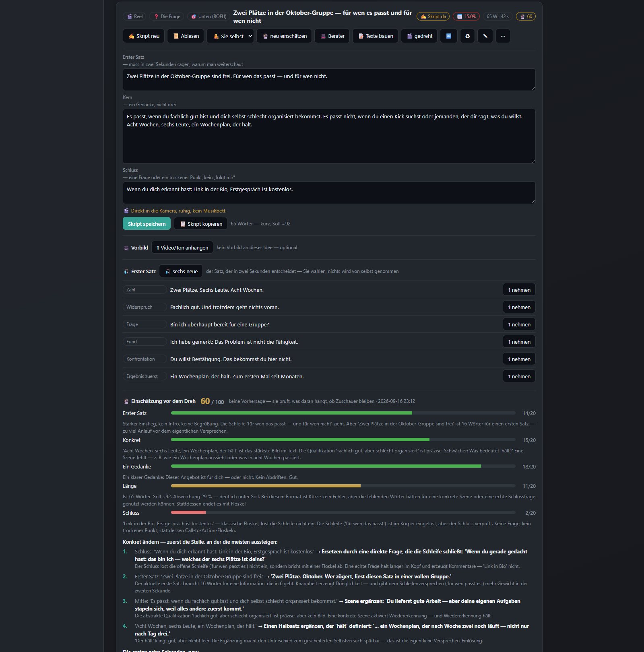Save script with Skript speichern
The width and height of the screenshot is (644, 652).
147,224
